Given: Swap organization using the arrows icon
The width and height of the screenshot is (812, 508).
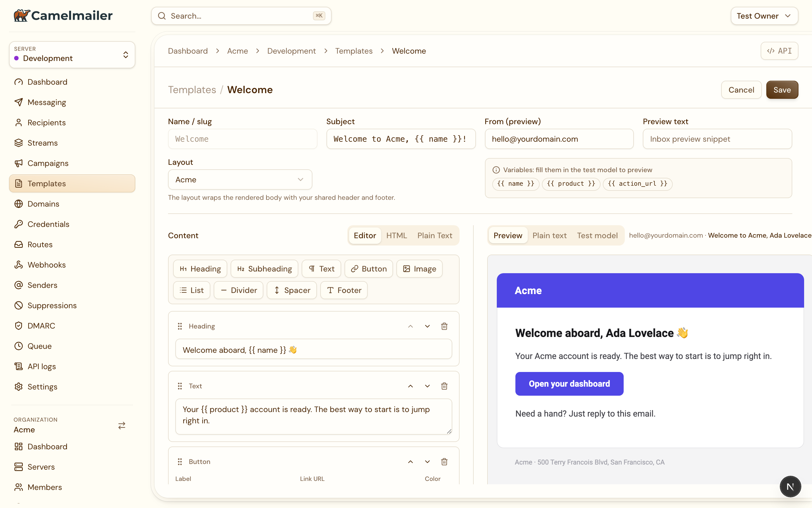Looking at the screenshot, I should [122, 426].
